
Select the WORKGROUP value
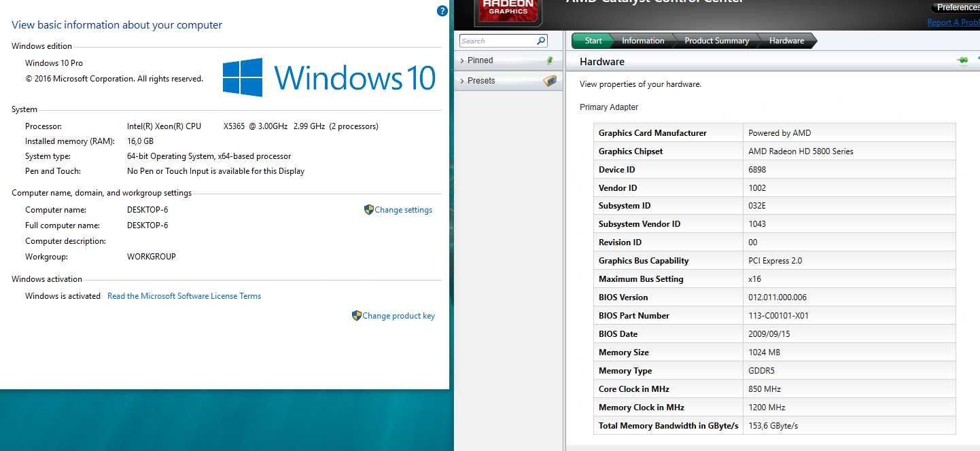click(152, 257)
